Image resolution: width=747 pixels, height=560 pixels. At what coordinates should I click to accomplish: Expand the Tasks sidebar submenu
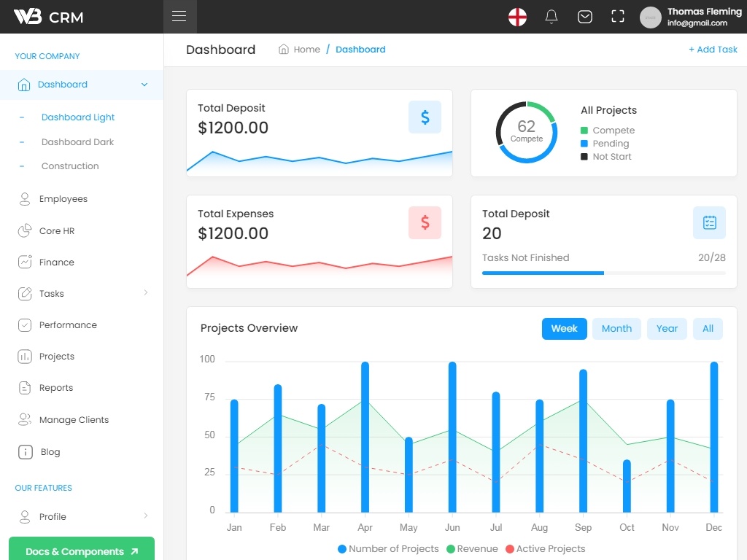coord(146,293)
